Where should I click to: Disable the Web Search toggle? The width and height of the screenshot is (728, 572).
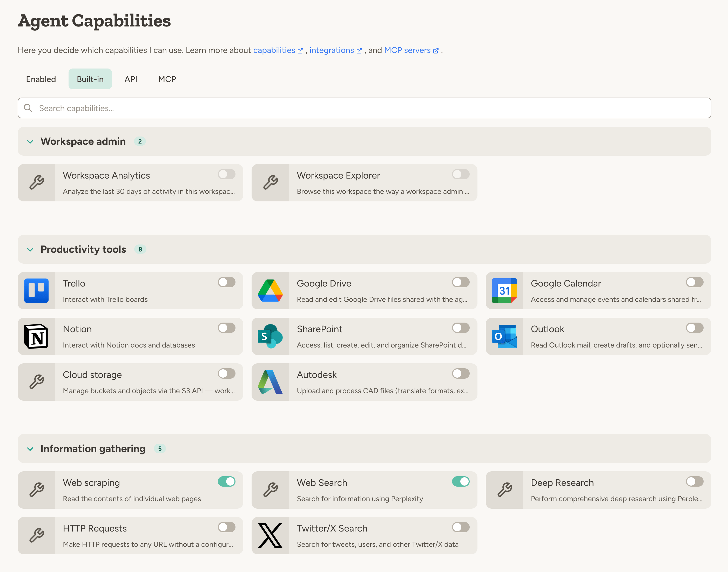pos(461,481)
